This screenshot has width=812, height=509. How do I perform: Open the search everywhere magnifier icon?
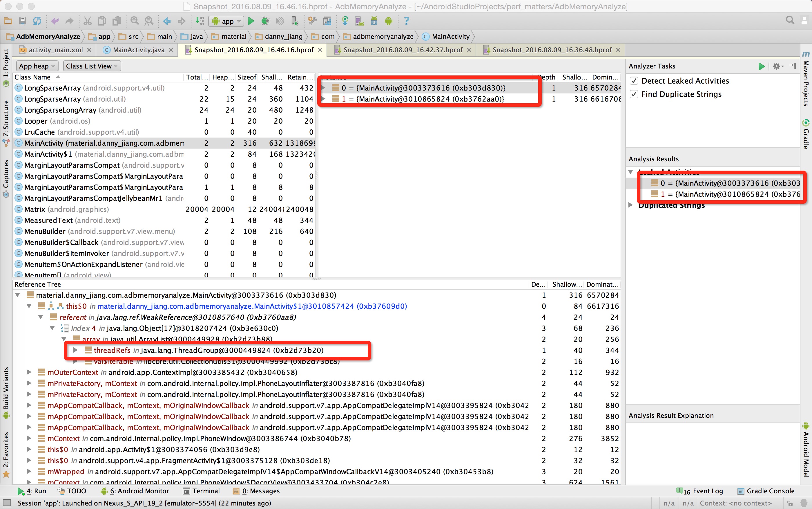[790, 20]
